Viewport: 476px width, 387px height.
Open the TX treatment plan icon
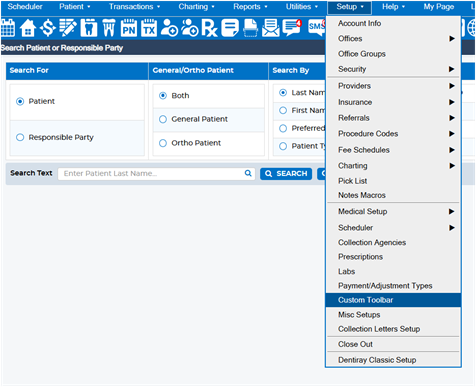click(149, 28)
